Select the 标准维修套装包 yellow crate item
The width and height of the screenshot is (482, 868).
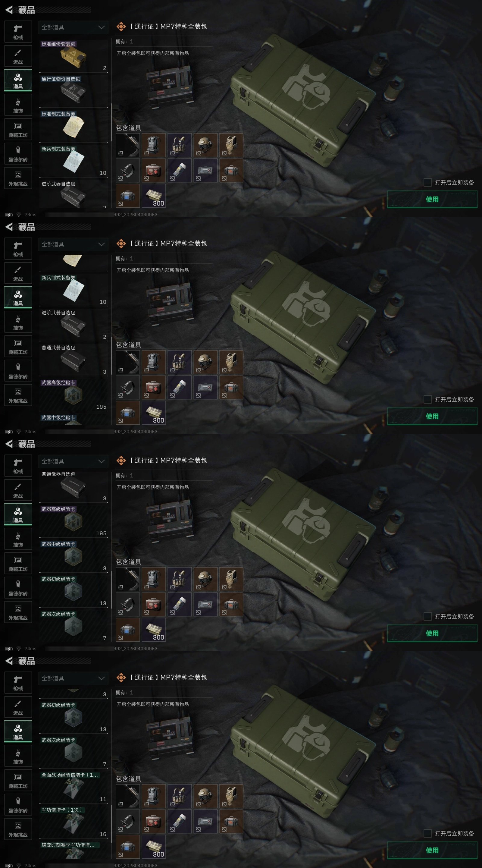tap(74, 56)
